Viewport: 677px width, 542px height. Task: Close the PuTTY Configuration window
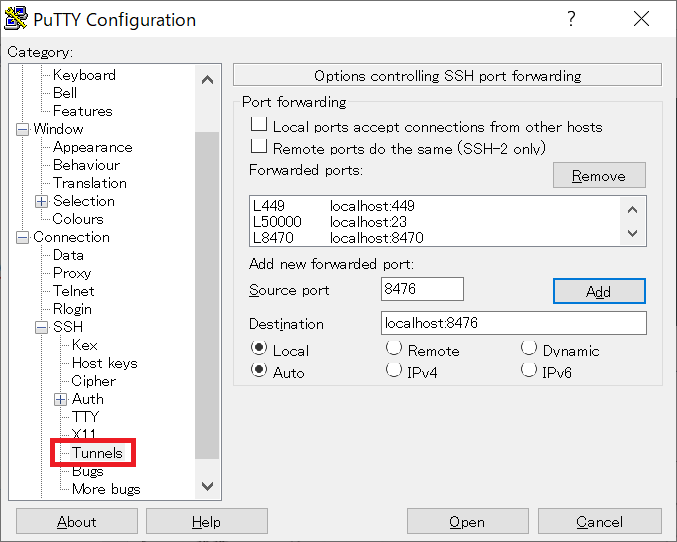click(x=641, y=19)
